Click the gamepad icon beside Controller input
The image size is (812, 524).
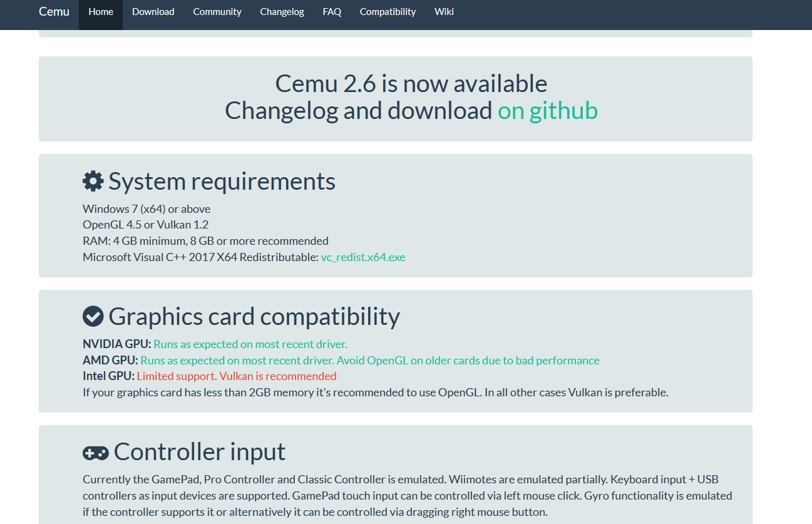point(95,452)
